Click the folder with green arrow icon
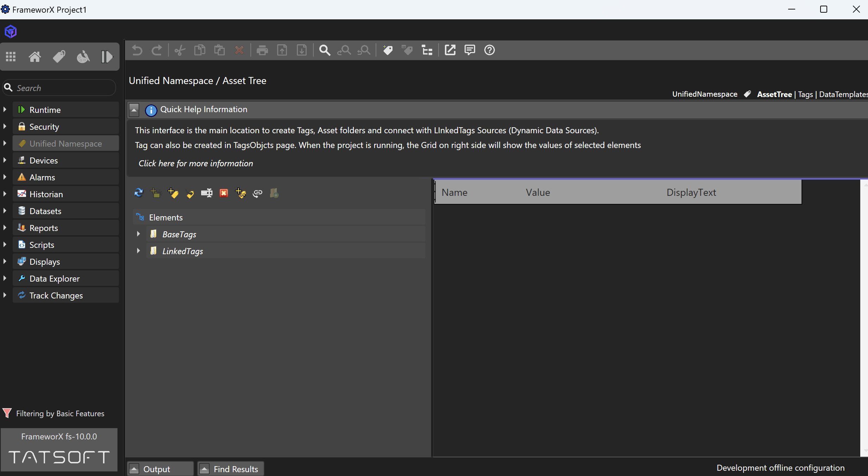Screen dimensions: 868x476 coord(274,193)
